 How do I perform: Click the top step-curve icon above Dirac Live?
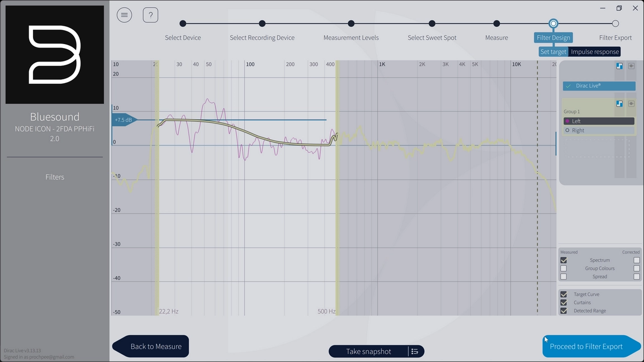coord(619,66)
